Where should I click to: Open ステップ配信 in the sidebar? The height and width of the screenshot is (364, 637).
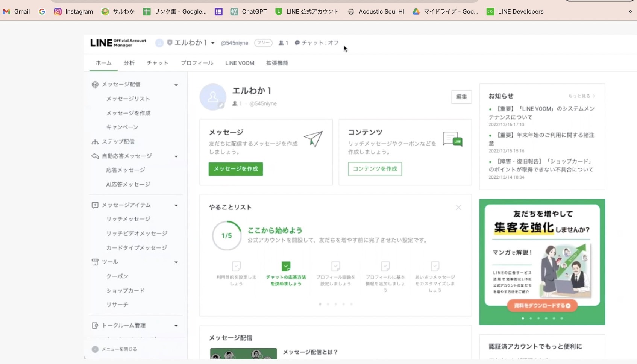tap(118, 141)
